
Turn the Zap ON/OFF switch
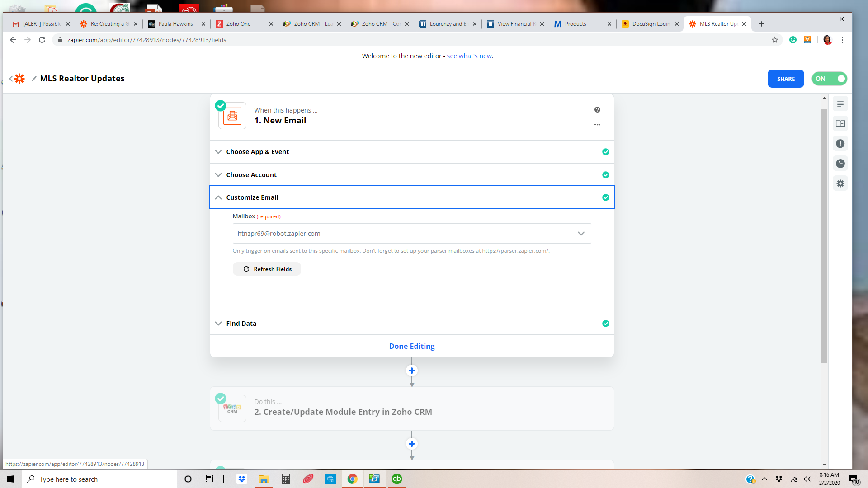click(829, 79)
